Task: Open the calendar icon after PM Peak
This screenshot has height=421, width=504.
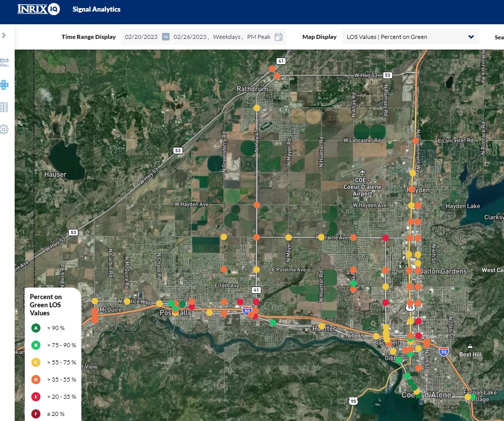Action: (279, 37)
